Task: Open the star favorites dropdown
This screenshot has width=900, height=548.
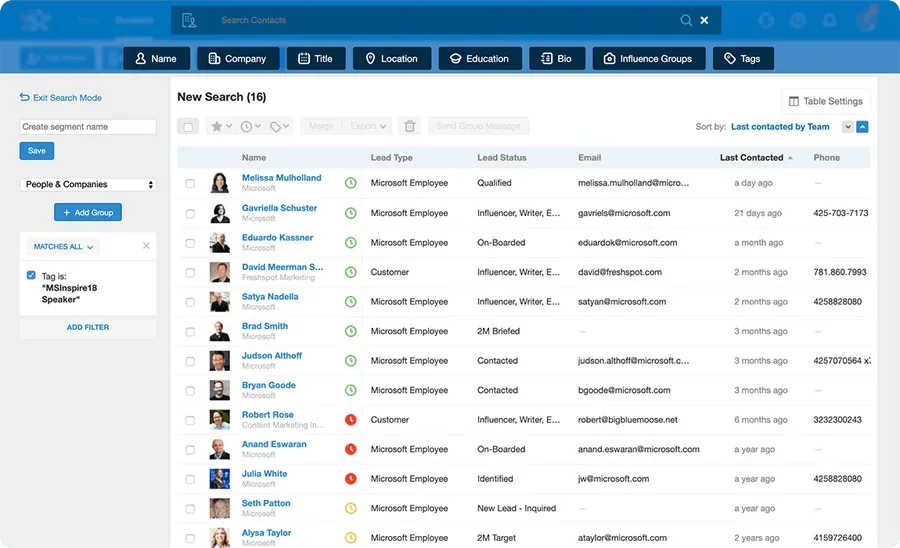Action: pyautogui.click(x=220, y=127)
